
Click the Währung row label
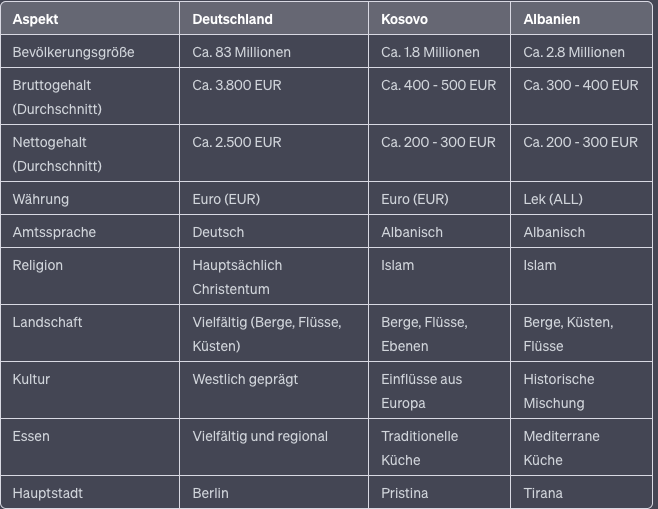[41, 199]
